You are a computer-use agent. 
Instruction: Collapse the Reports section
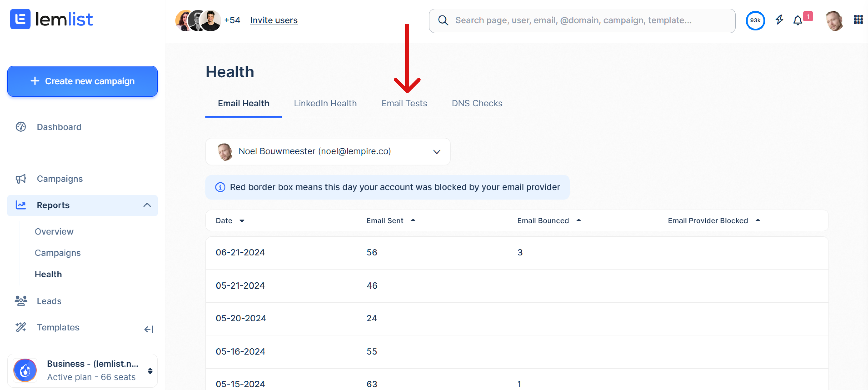tap(147, 205)
